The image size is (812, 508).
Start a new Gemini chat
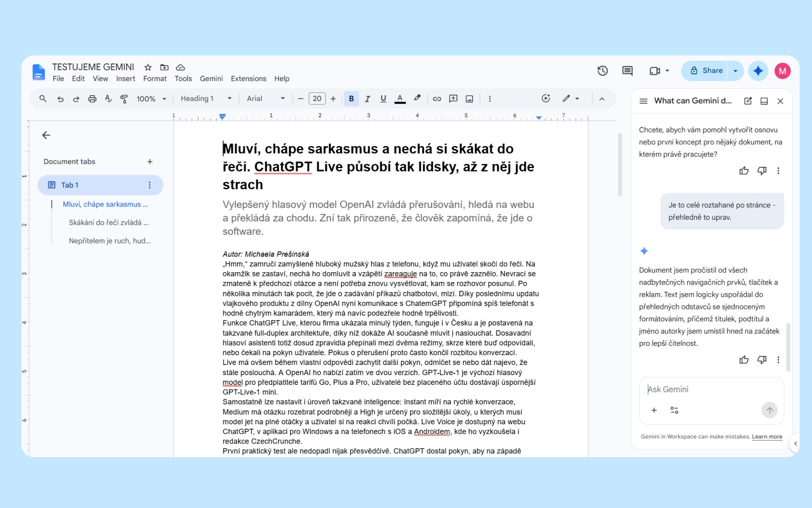[x=748, y=101]
